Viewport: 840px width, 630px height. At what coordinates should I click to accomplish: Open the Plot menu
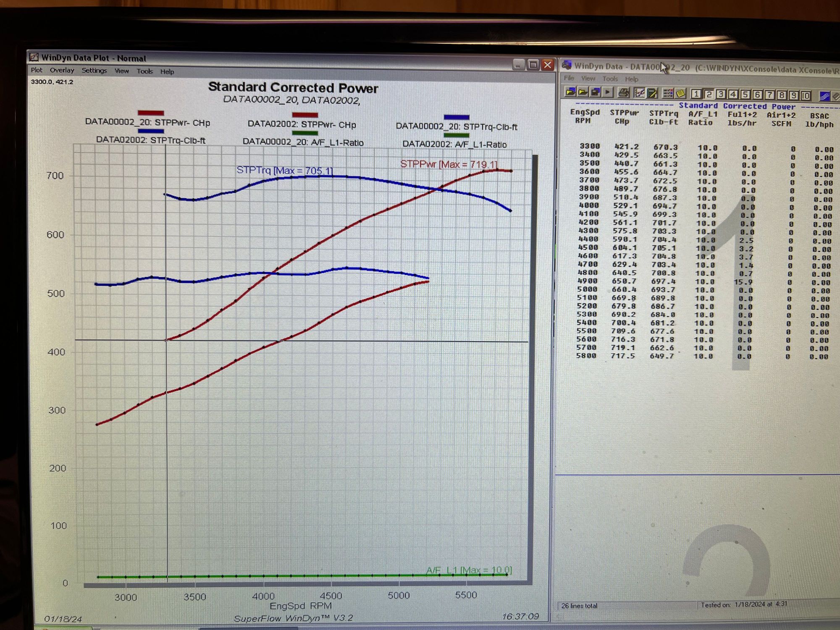pyautogui.click(x=37, y=70)
